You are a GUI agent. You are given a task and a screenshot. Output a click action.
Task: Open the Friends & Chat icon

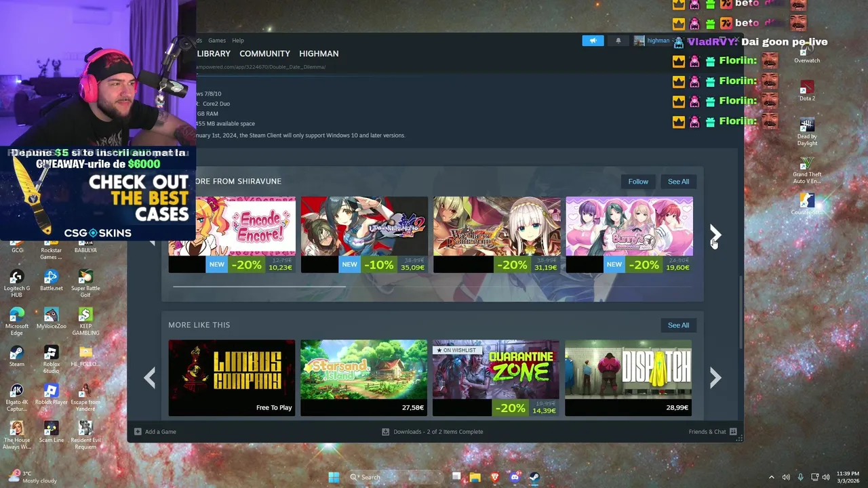(x=733, y=432)
